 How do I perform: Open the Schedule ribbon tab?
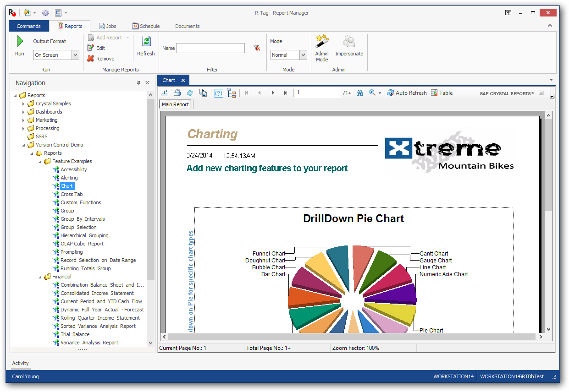tap(146, 26)
